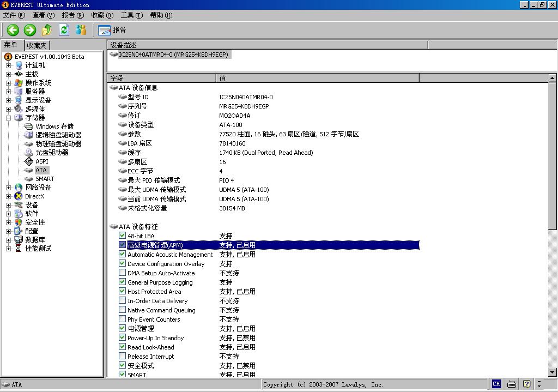Screen dimensions: 558x392
Task: Click the details scrollbar down arrow
Action: point(552,372)
